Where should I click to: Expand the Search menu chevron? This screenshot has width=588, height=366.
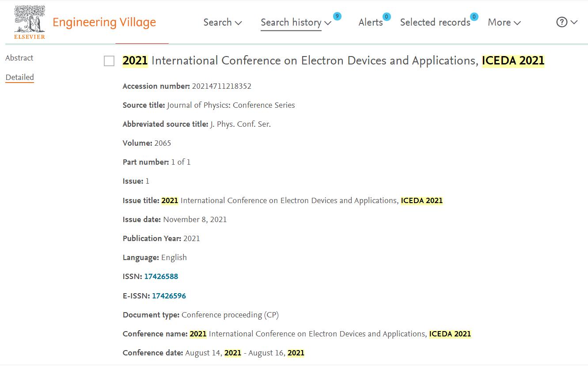pos(239,23)
